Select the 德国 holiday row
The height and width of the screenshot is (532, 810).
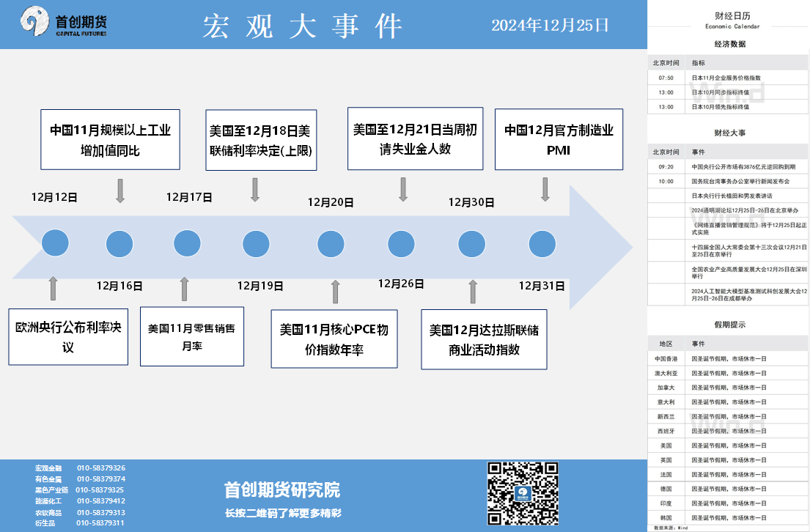[728, 489]
